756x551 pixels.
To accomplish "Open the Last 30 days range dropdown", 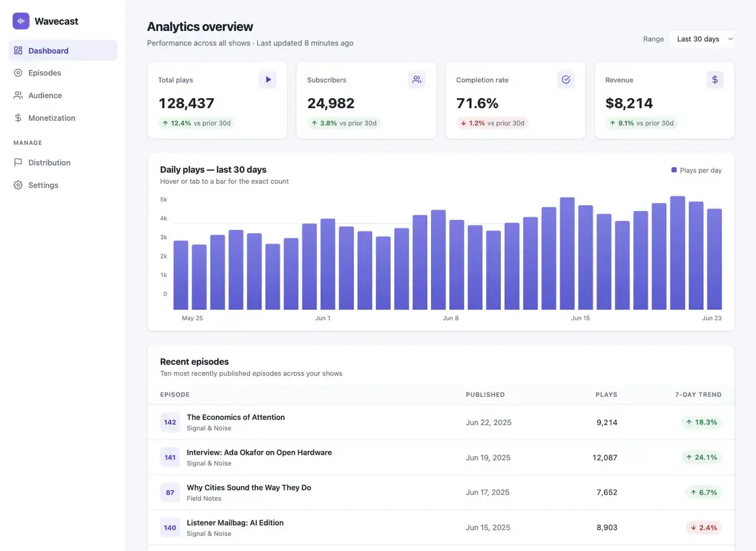I will (x=702, y=39).
